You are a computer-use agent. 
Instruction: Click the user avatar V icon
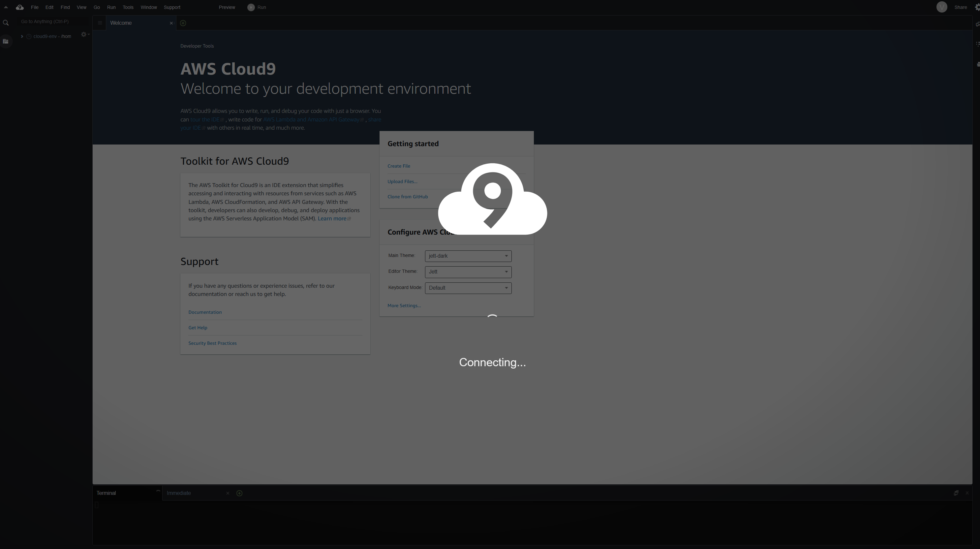click(x=941, y=7)
